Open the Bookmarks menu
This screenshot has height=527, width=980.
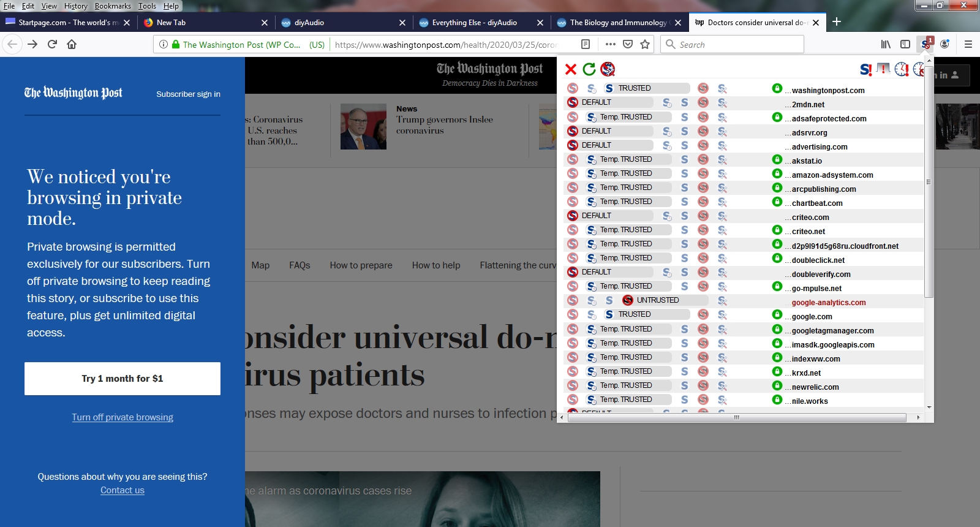pyautogui.click(x=113, y=6)
